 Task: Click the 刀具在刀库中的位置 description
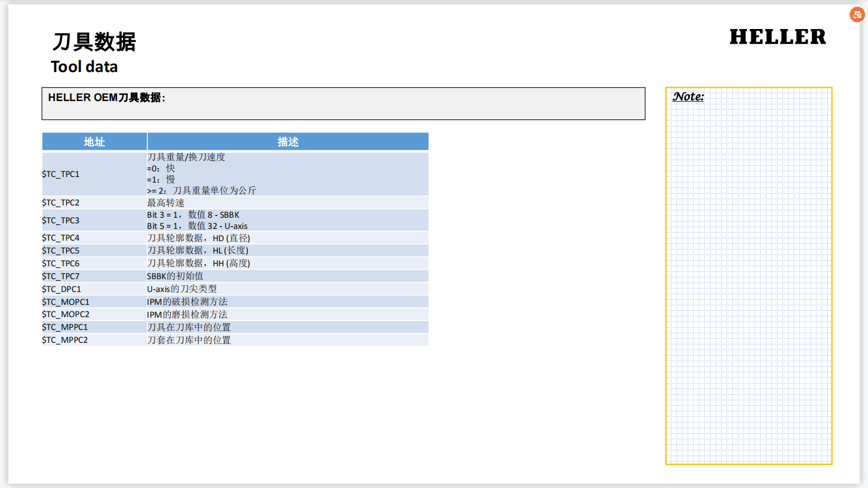tap(189, 327)
